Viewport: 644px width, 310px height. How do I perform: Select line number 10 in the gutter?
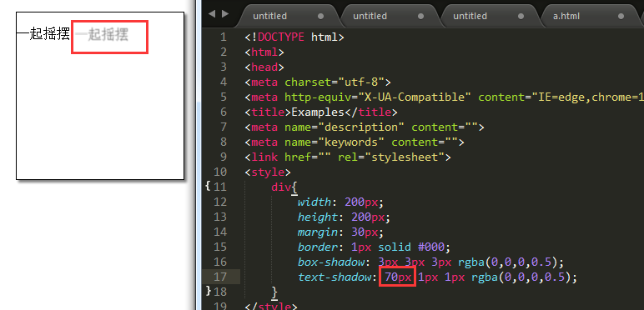(220, 172)
